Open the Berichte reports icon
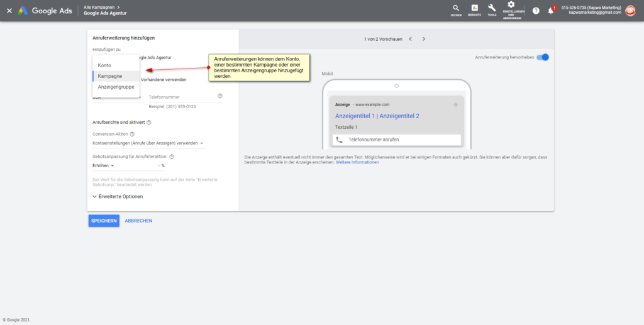 (474, 9)
